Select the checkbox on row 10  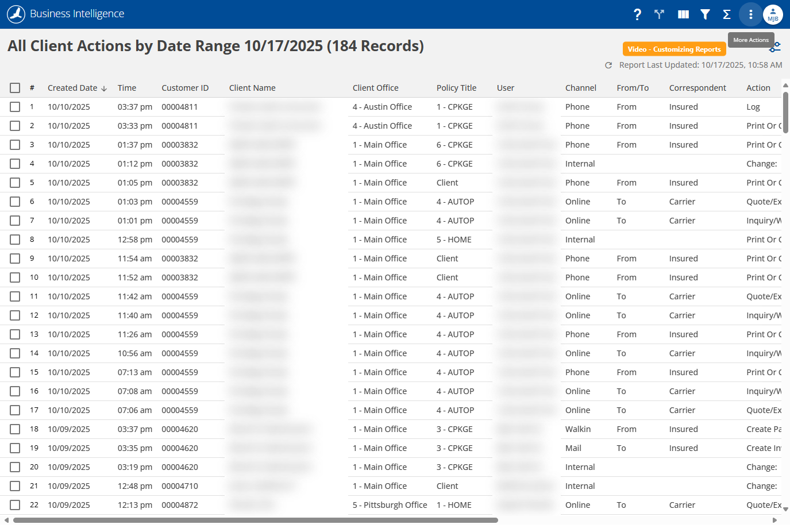coord(15,277)
